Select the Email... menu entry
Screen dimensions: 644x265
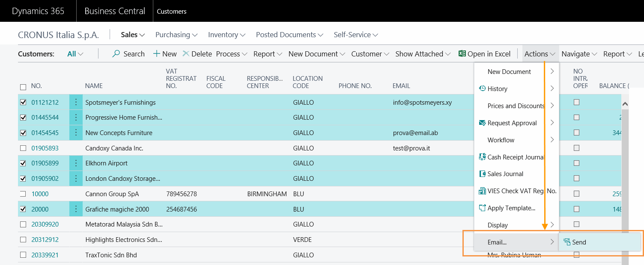pyautogui.click(x=516, y=242)
